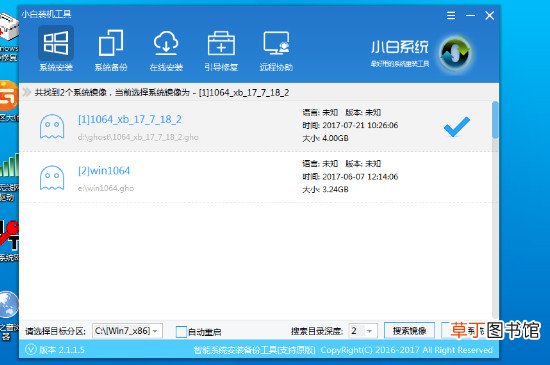The image size is (550, 365).
Task: Close the 小白装机工具 window
Action: (490, 15)
